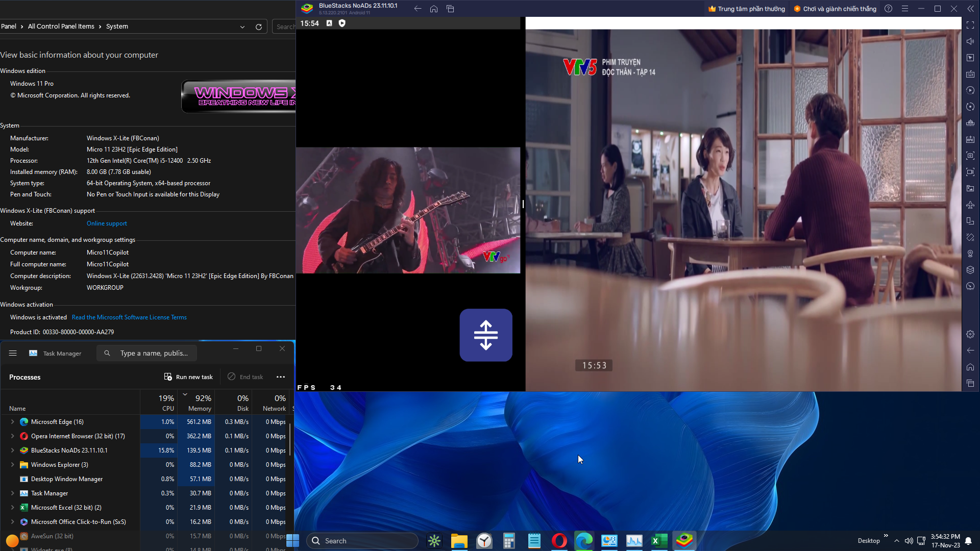Open media folder icon in BlueStacks sidebar
The height and width of the screenshot is (551, 980).
point(970,188)
